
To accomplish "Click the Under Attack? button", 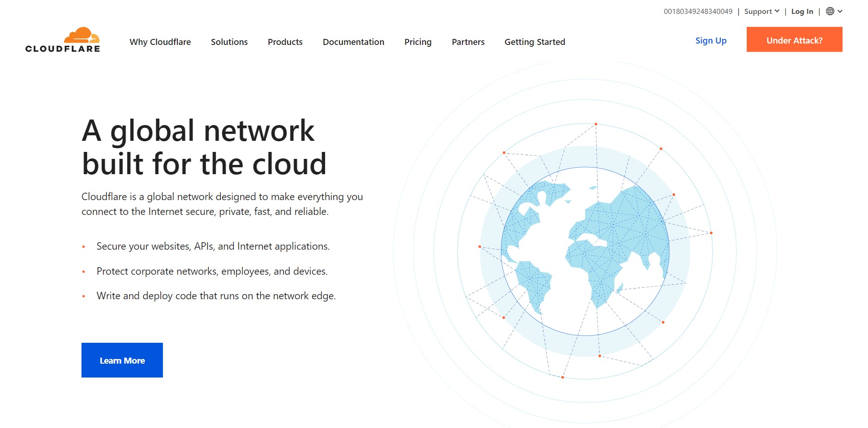I will [x=794, y=40].
